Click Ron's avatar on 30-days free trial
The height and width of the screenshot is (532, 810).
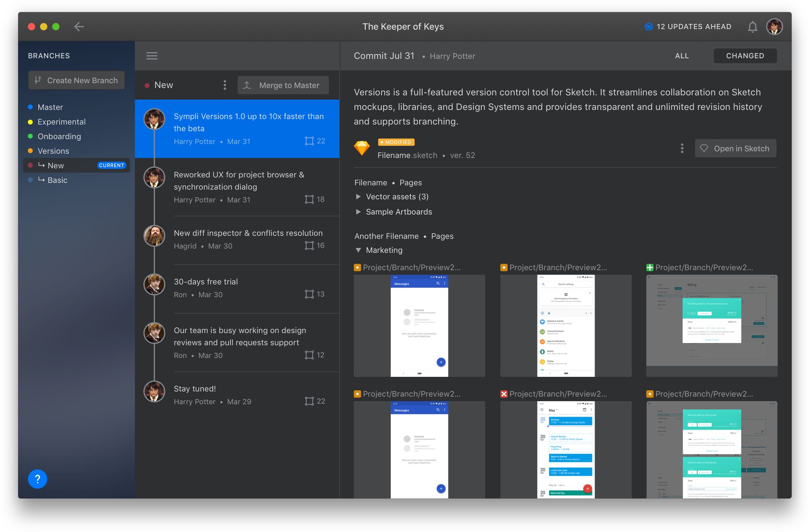point(154,284)
